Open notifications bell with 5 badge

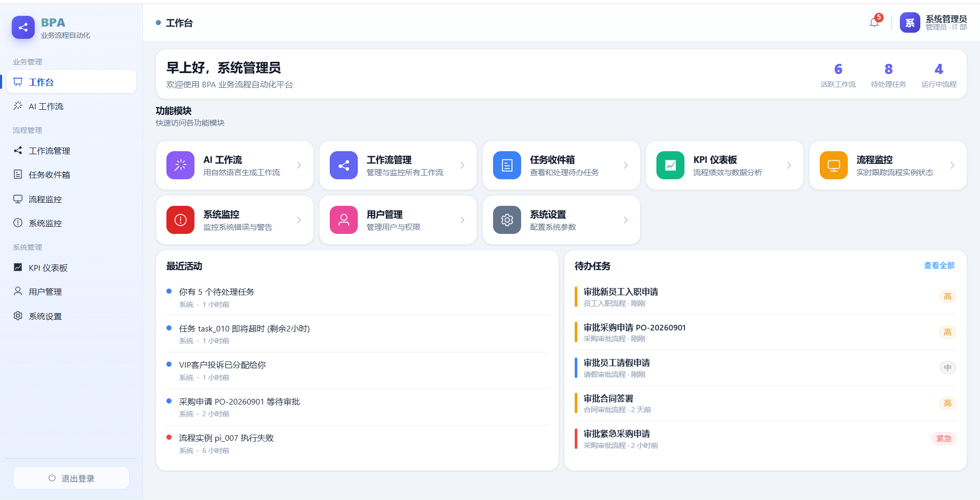pyautogui.click(x=874, y=22)
